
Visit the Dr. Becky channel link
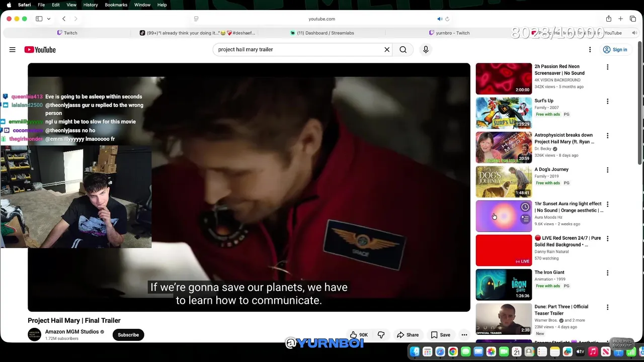point(543,149)
